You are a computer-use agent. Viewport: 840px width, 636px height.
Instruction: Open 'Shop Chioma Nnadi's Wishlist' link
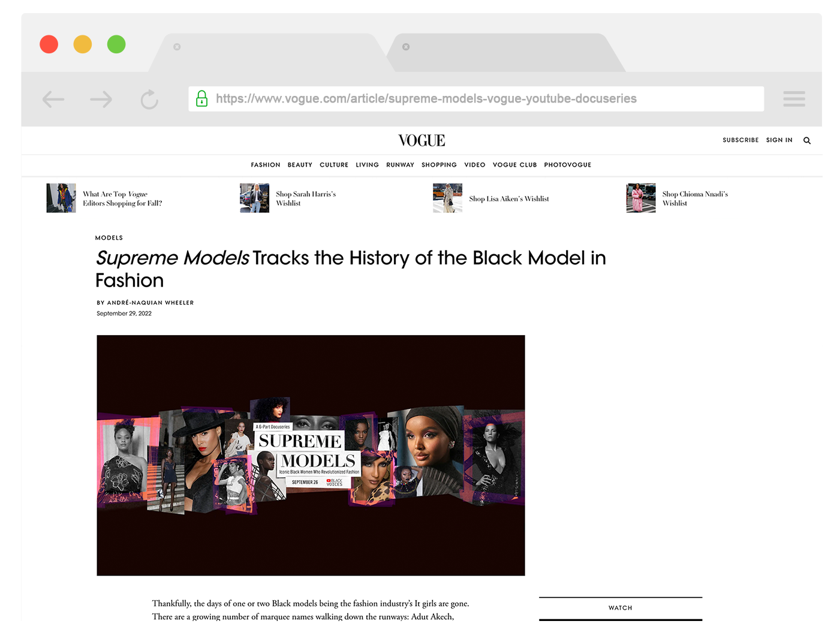(695, 198)
